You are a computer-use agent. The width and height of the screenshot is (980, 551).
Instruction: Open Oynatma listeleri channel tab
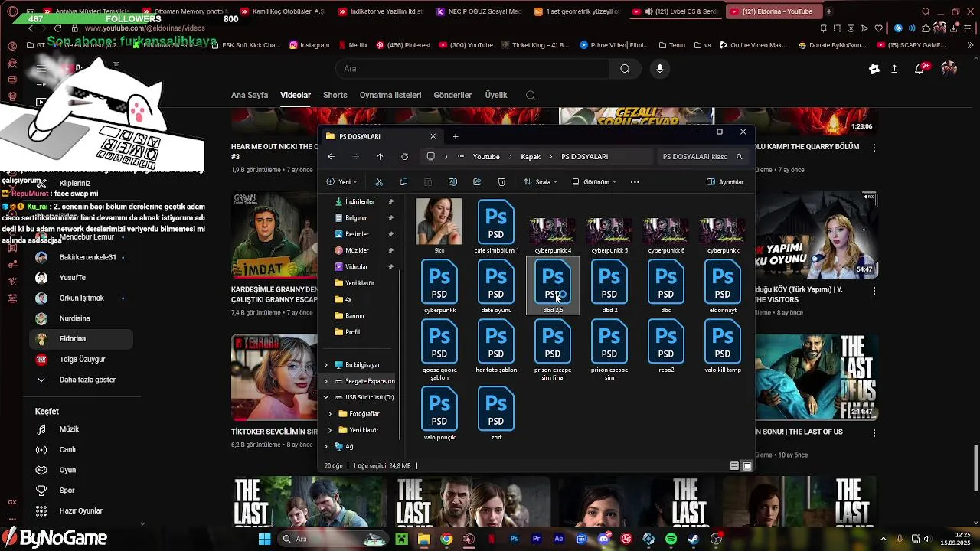390,96
